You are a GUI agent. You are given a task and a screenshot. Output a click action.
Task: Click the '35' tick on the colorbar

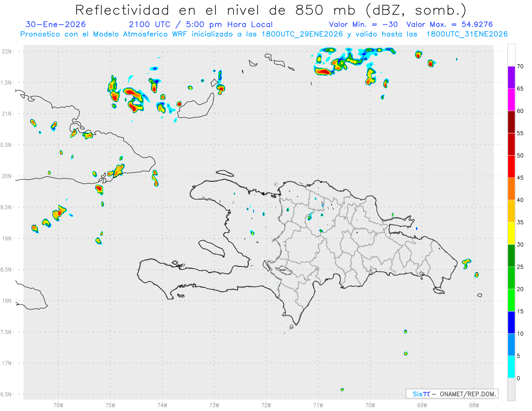pos(520,222)
